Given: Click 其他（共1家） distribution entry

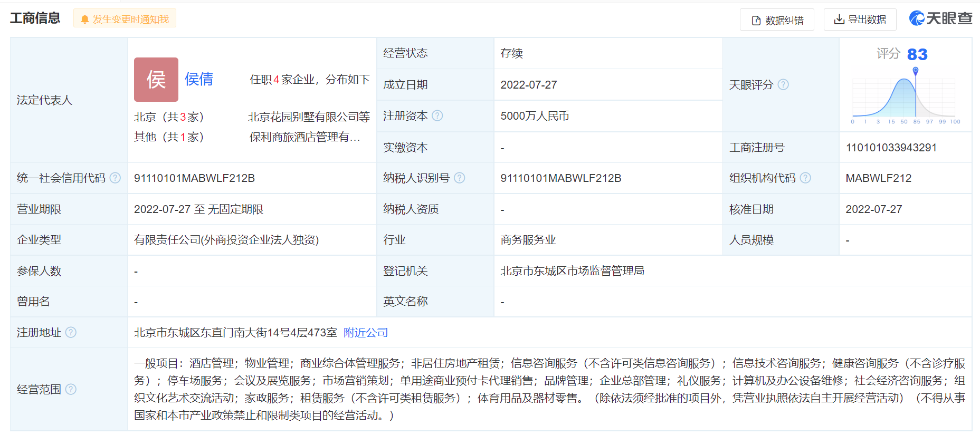Looking at the screenshot, I should click(x=169, y=137).
